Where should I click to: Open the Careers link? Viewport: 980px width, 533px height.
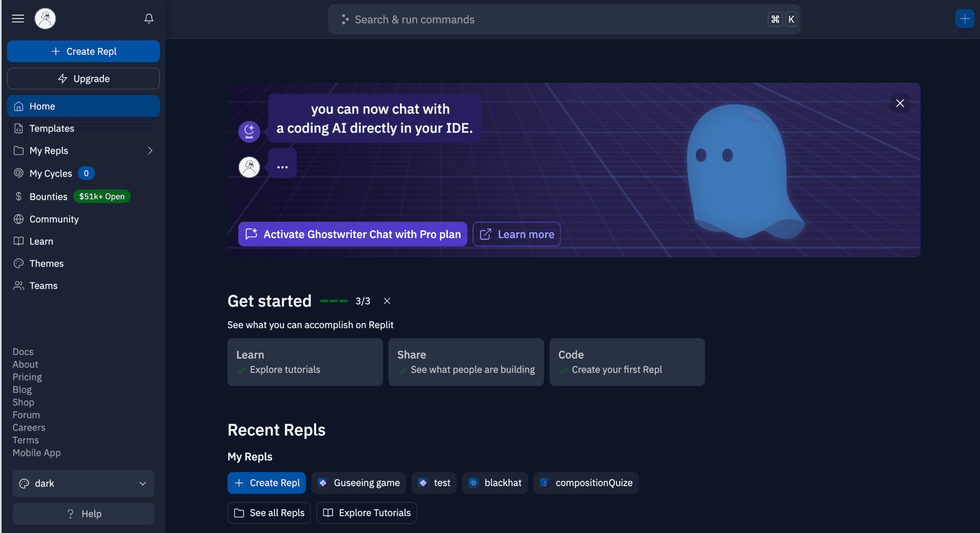29,428
